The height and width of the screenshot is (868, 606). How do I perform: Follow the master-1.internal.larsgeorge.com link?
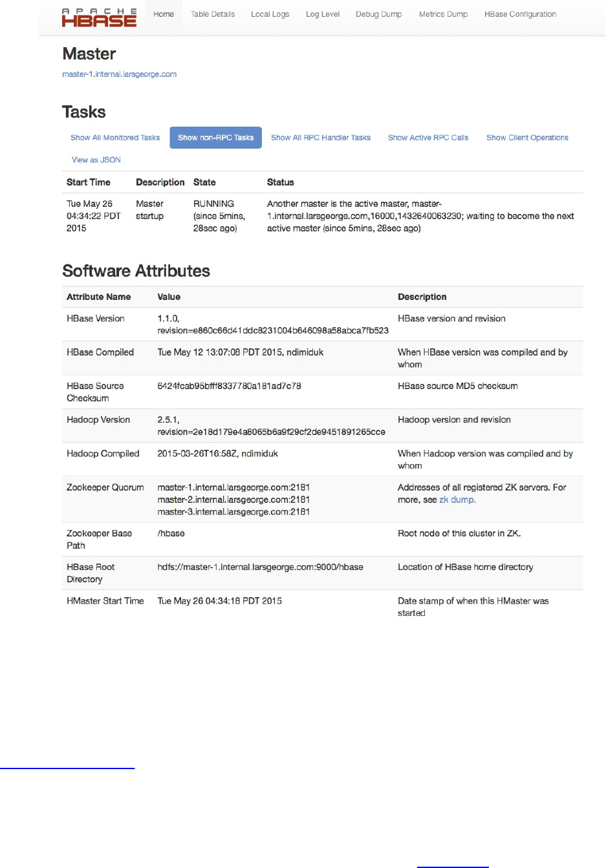tap(120, 74)
